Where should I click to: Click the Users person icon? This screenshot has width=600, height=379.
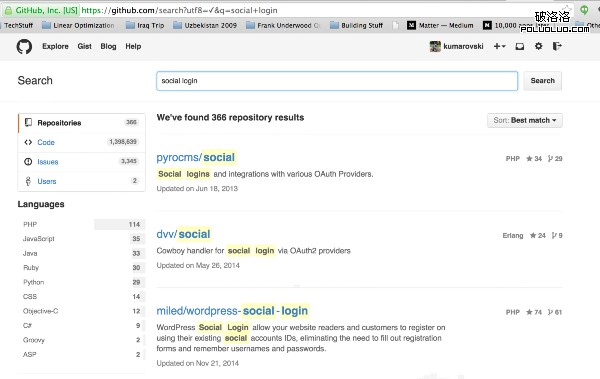[x=28, y=181]
